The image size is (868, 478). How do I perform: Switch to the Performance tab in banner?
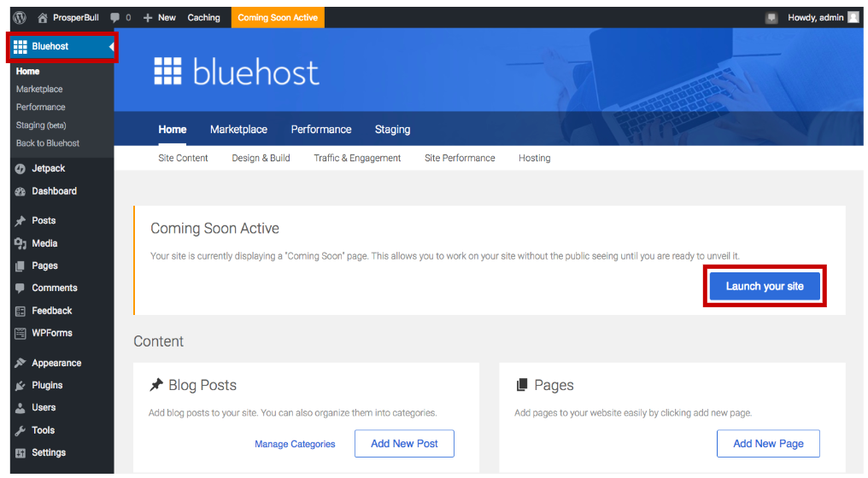(321, 129)
